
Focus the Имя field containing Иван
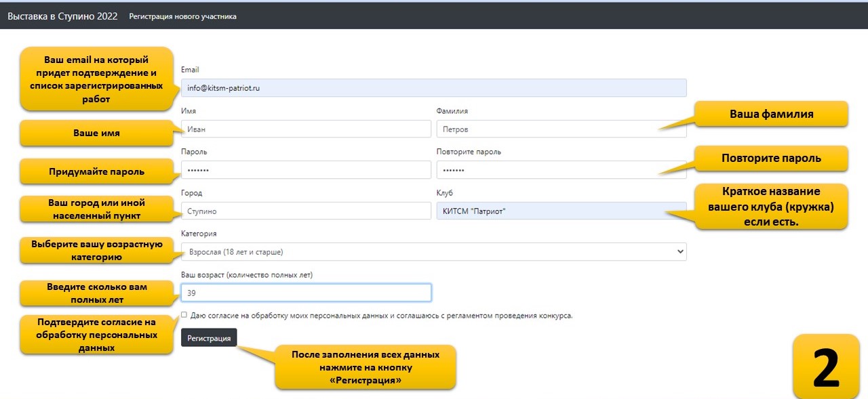click(306, 129)
